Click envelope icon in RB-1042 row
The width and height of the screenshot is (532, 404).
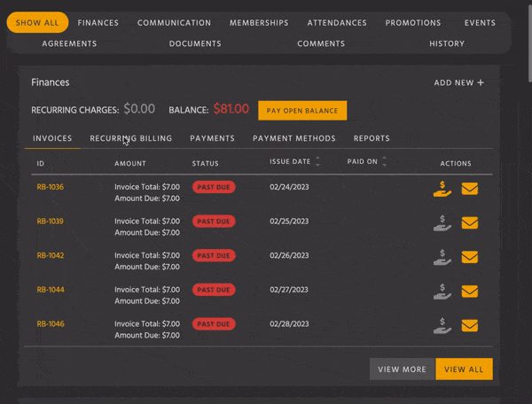tap(470, 257)
